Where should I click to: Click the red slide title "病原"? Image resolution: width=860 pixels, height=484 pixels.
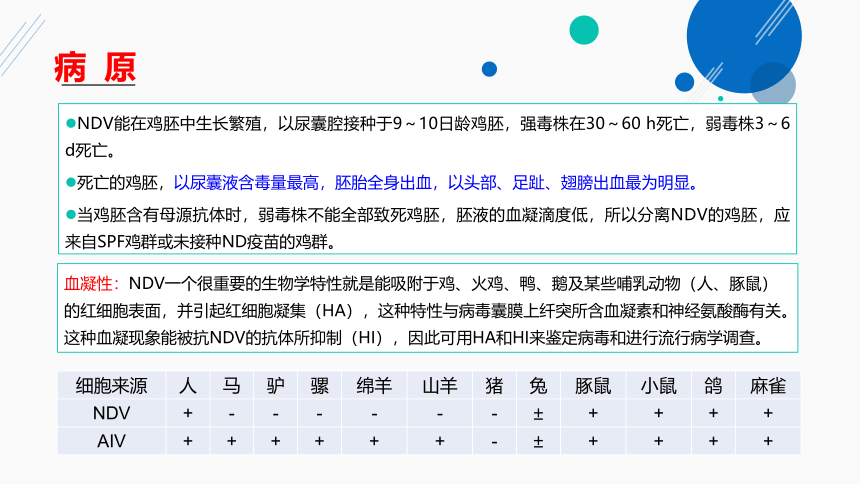(95, 68)
